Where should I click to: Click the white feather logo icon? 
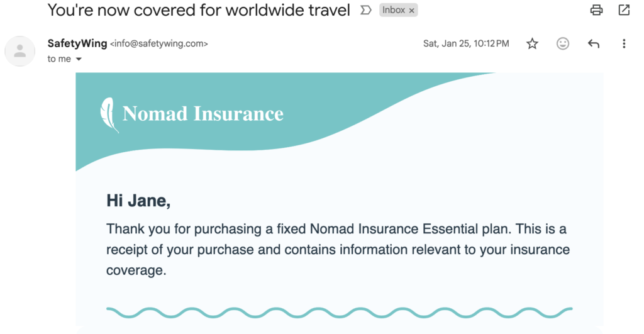[109, 114]
